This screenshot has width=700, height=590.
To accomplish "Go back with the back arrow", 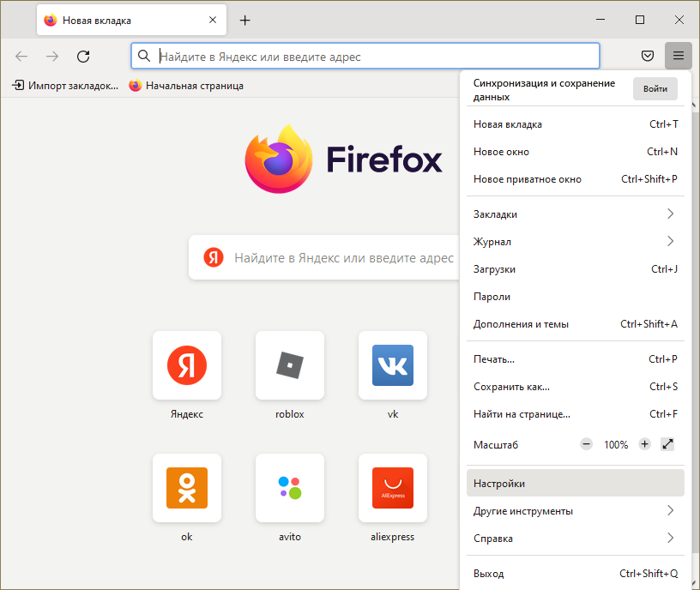I will click(21, 57).
